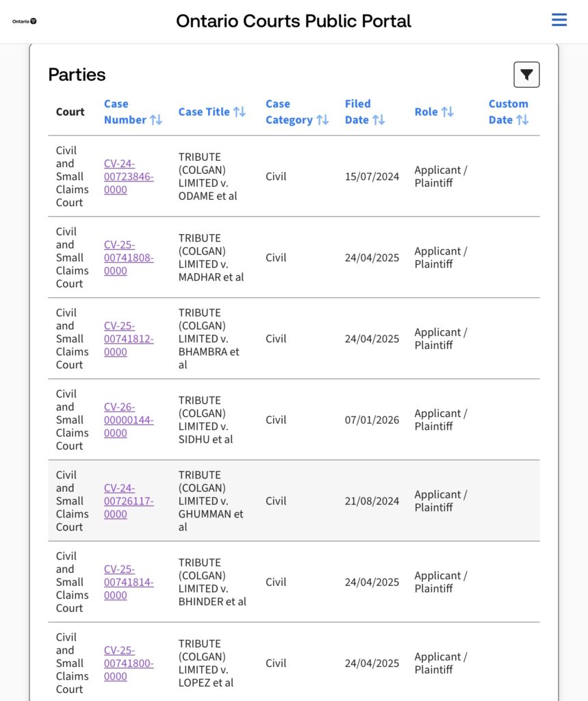Open case CV-25-00741812-0000
Image resolution: width=588 pixels, height=701 pixels.
129,339
